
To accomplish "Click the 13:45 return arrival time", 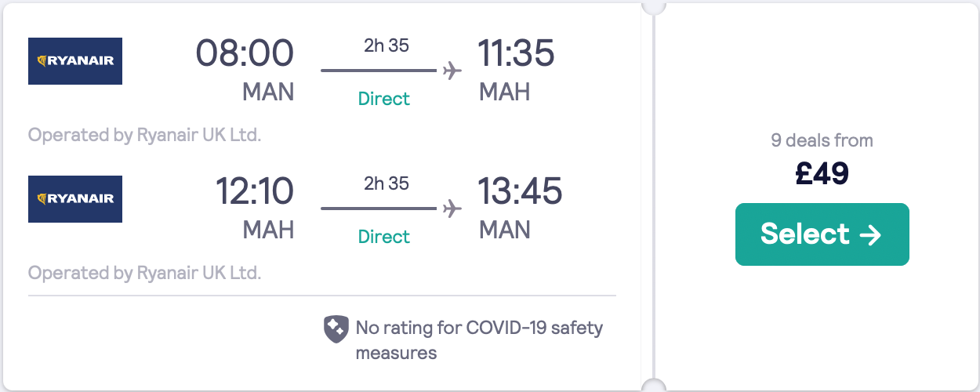I will [x=520, y=191].
